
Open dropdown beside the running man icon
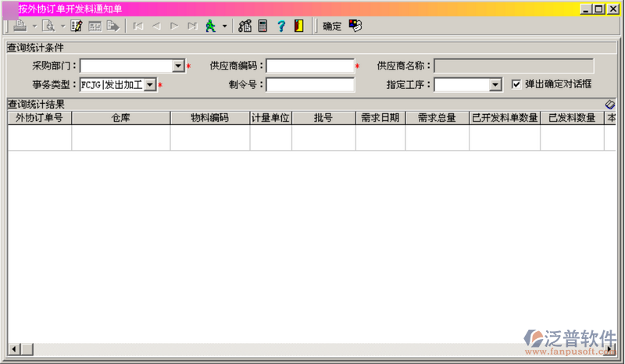(224, 27)
